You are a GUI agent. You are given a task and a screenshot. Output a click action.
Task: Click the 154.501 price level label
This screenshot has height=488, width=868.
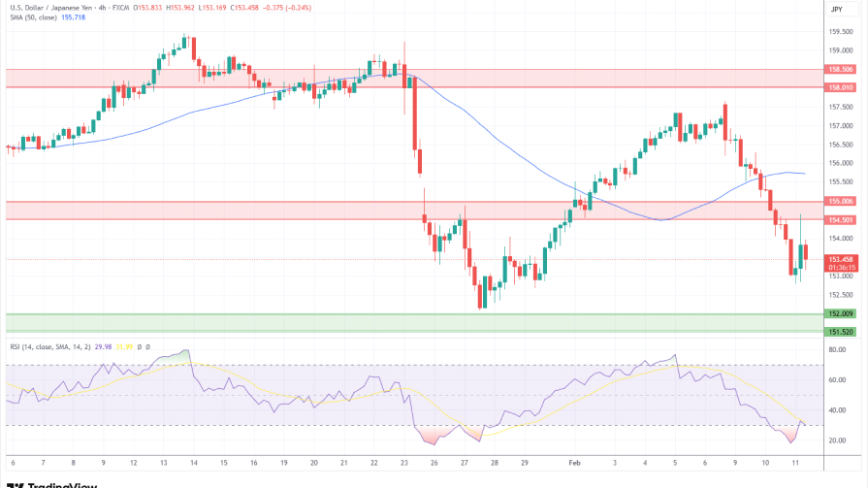[x=841, y=220]
